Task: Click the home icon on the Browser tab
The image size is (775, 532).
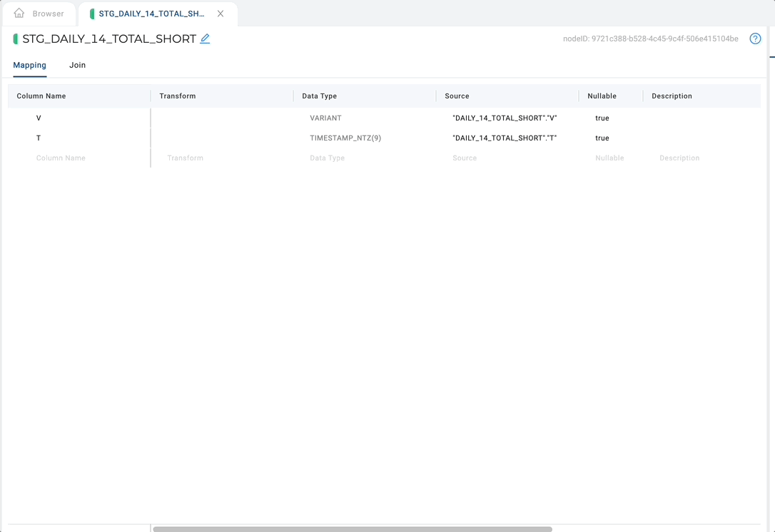Action: [19, 13]
